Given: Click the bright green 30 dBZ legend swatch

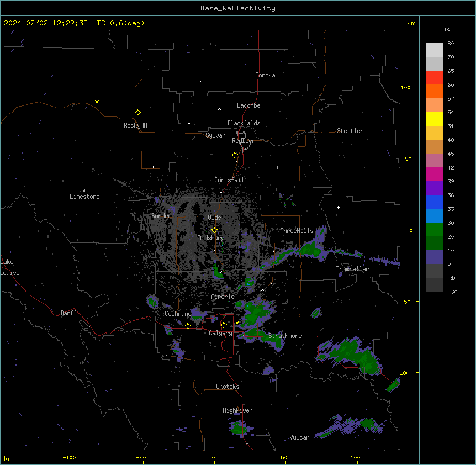Looking at the screenshot, I should pyautogui.click(x=434, y=230).
